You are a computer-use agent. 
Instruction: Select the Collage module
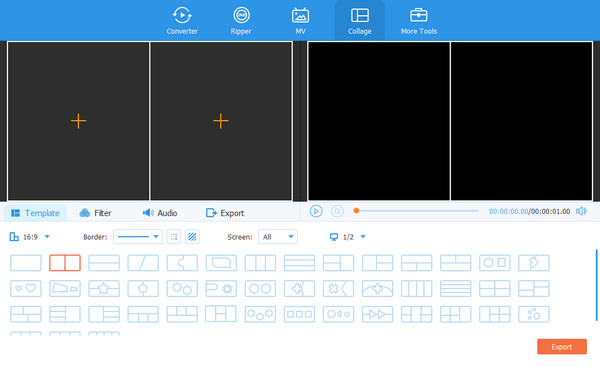pyautogui.click(x=359, y=21)
